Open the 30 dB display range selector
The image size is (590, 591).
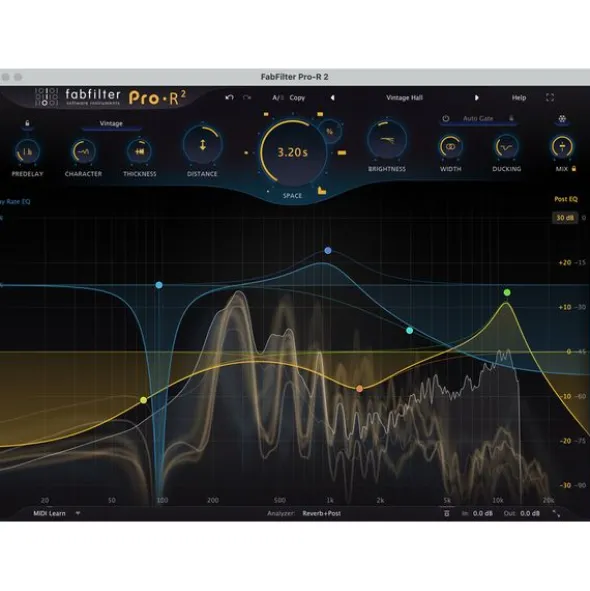(565, 218)
